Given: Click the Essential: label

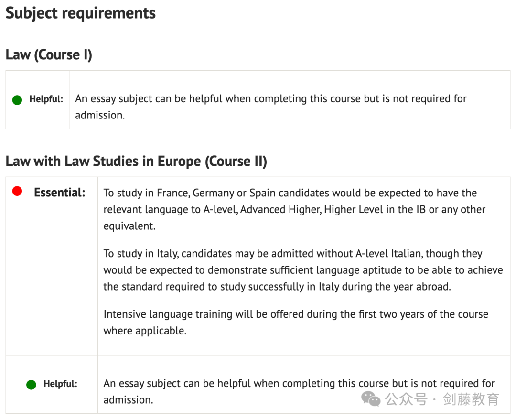Looking at the screenshot, I should [x=60, y=192].
